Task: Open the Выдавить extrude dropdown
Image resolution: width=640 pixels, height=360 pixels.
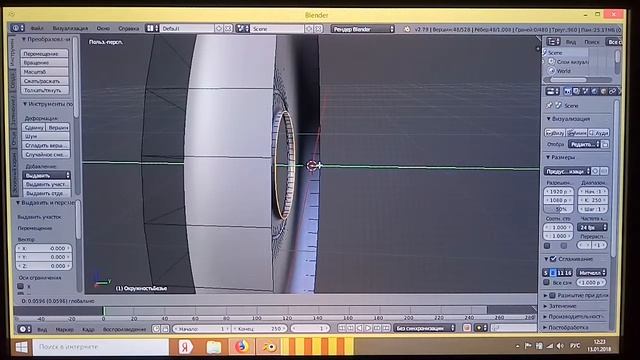Action: 46,176
